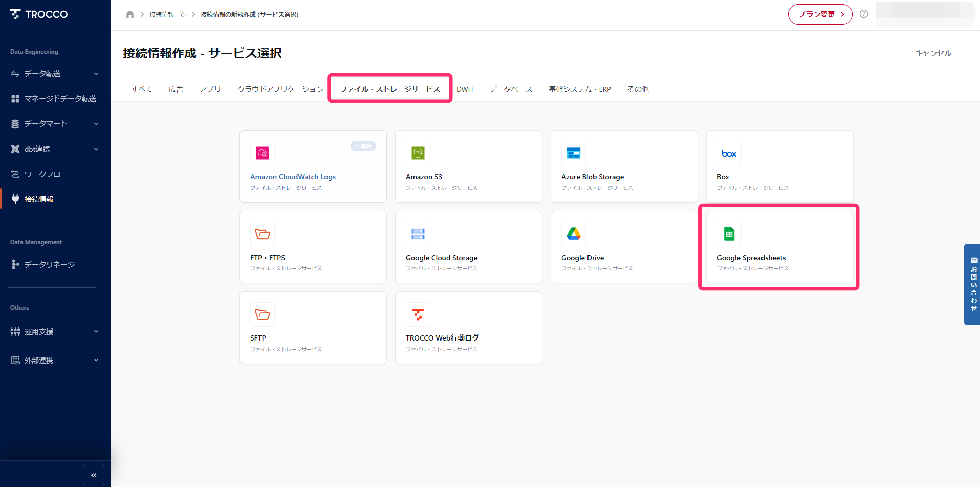Expand the データマート sidebar menu
Image resolution: width=980 pixels, height=487 pixels.
55,124
